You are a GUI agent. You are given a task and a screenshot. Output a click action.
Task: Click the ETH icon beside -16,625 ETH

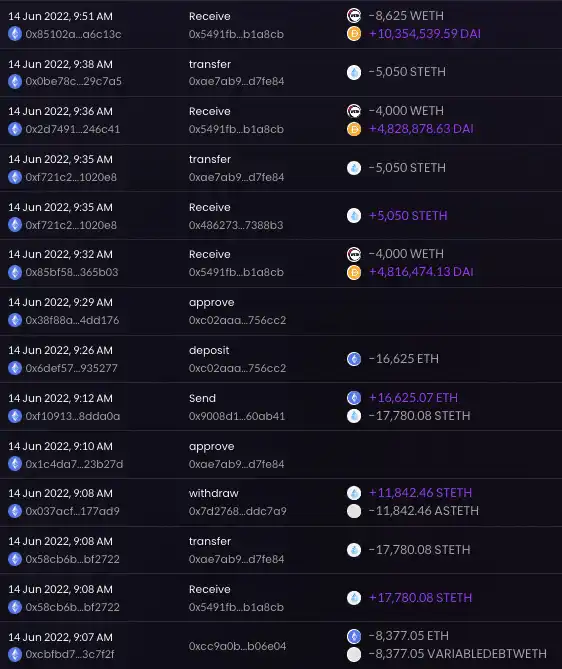(354, 359)
